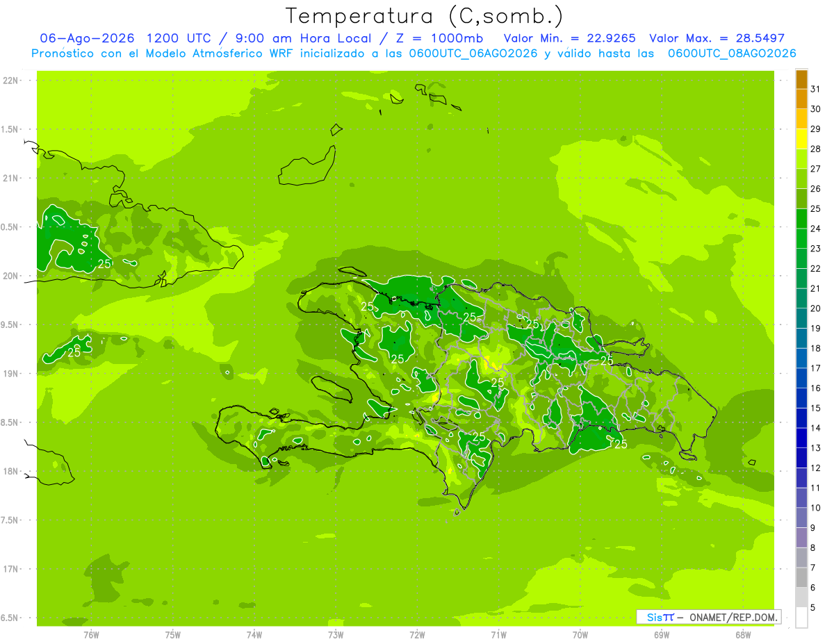Click the gray legend swatch between 6 and 7
This screenshot has width=834, height=644.
point(801,577)
